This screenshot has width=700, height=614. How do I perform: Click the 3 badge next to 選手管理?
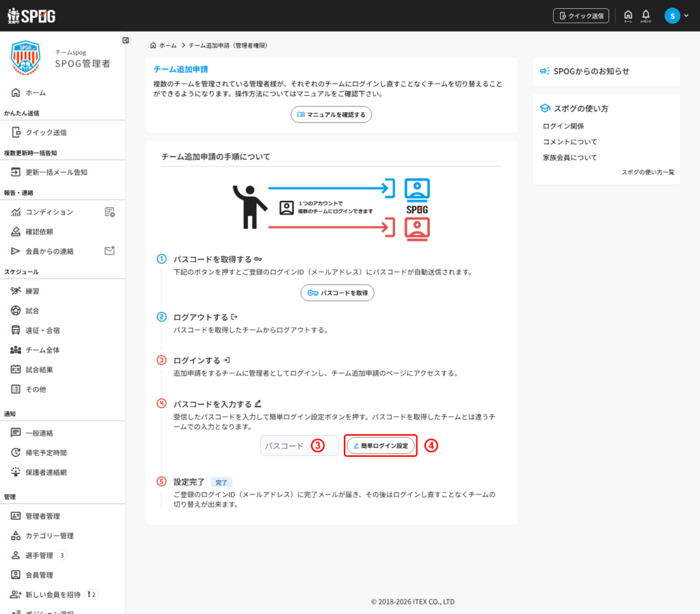(x=62, y=555)
